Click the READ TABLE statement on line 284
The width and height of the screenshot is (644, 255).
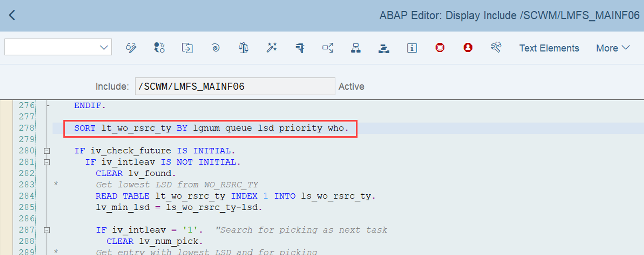235,196
